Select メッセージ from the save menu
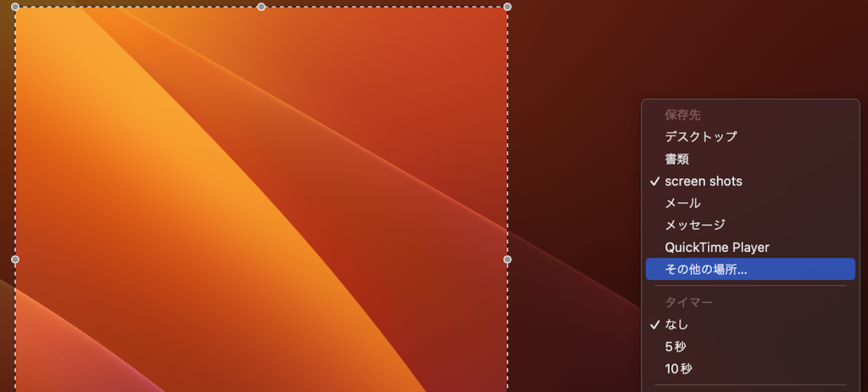 pyautogui.click(x=694, y=225)
